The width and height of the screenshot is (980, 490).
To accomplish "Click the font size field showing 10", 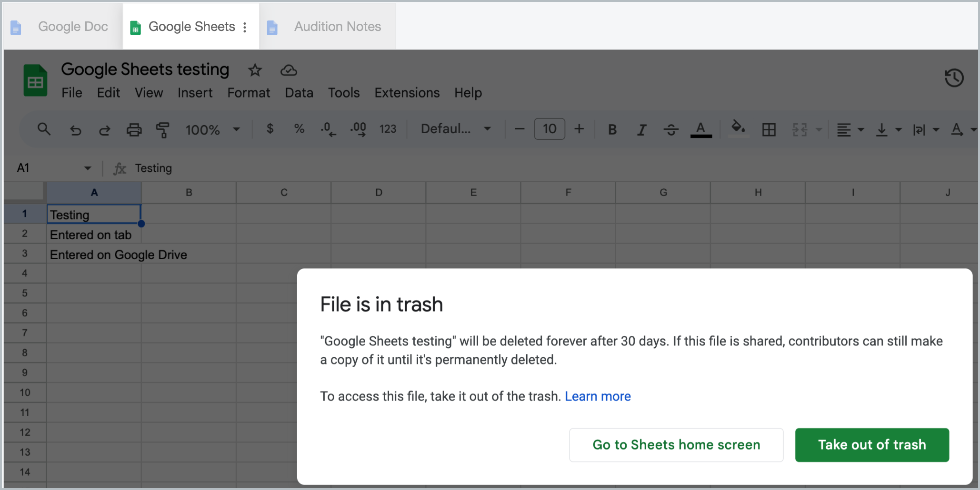I will tap(550, 129).
